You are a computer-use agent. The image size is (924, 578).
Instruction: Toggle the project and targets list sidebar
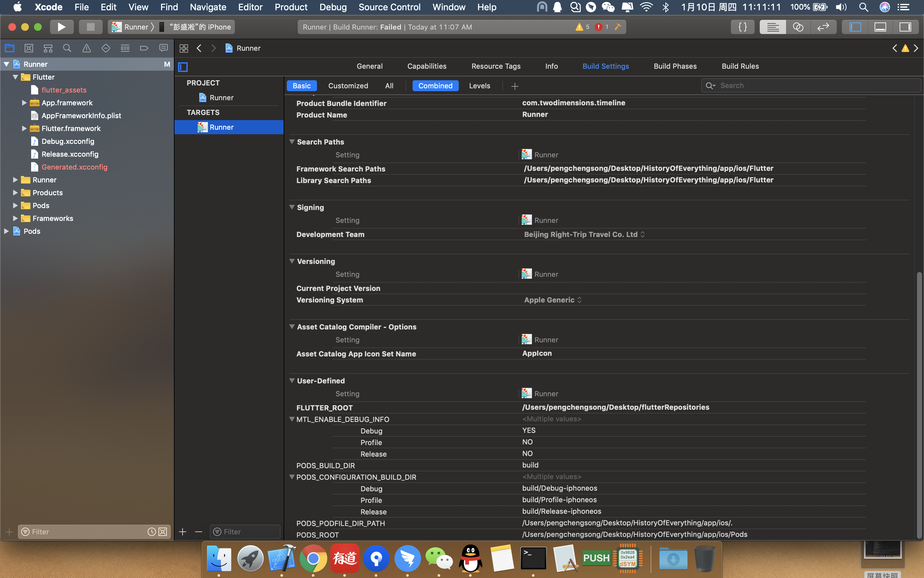pyautogui.click(x=183, y=67)
